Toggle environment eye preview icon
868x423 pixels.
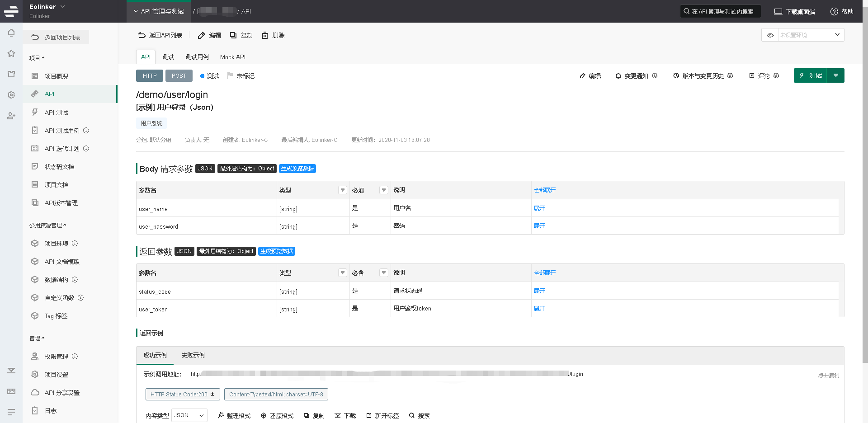pos(770,35)
